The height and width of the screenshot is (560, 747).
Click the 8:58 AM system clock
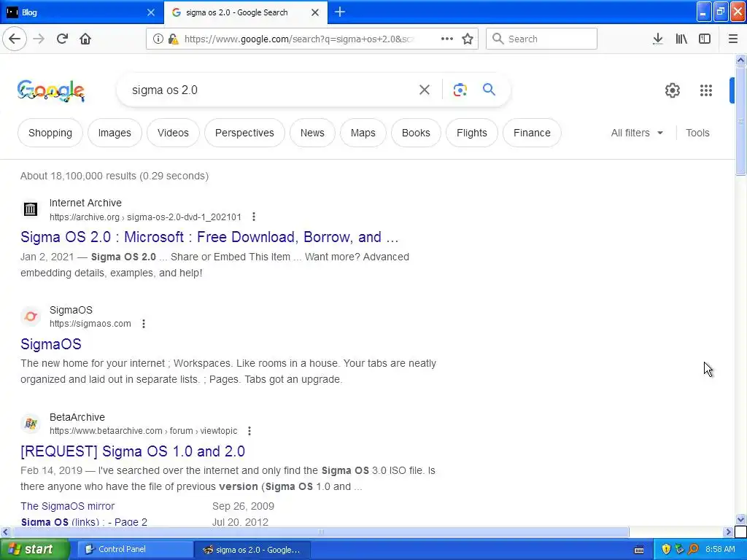(720, 549)
